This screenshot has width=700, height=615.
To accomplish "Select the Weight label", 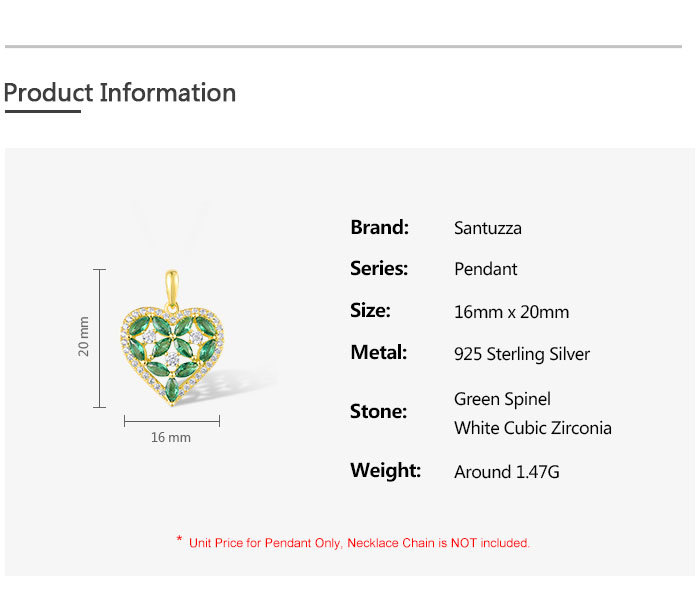I will [x=385, y=470].
